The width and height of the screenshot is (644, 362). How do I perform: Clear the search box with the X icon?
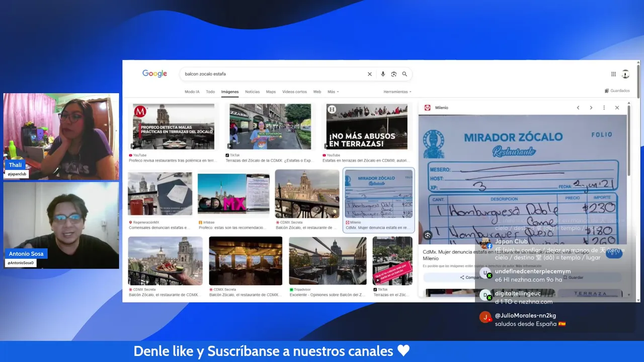(370, 74)
